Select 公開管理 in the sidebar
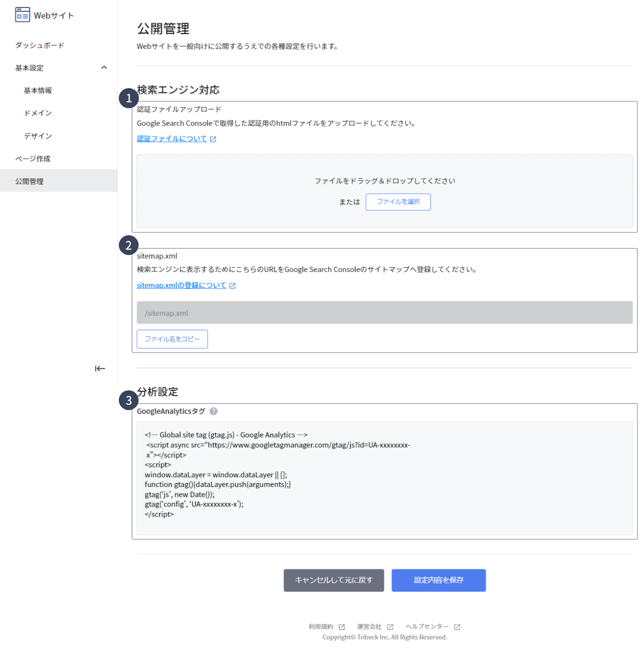This screenshot has width=644, height=659. [29, 181]
